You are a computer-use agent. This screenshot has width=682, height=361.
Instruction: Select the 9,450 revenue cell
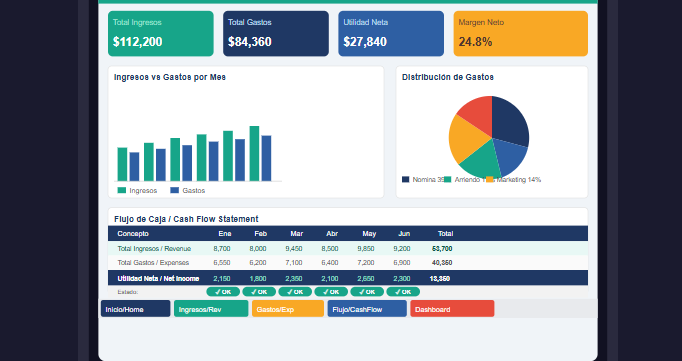pos(294,249)
